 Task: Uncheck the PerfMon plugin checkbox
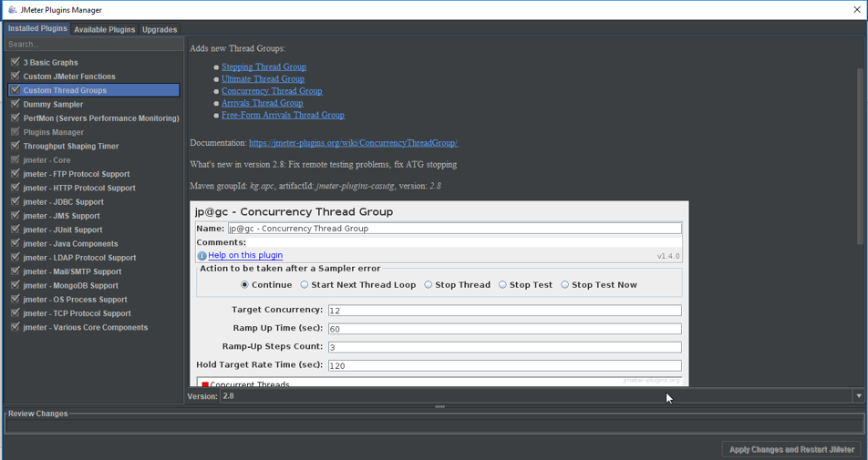click(x=15, y=118)
